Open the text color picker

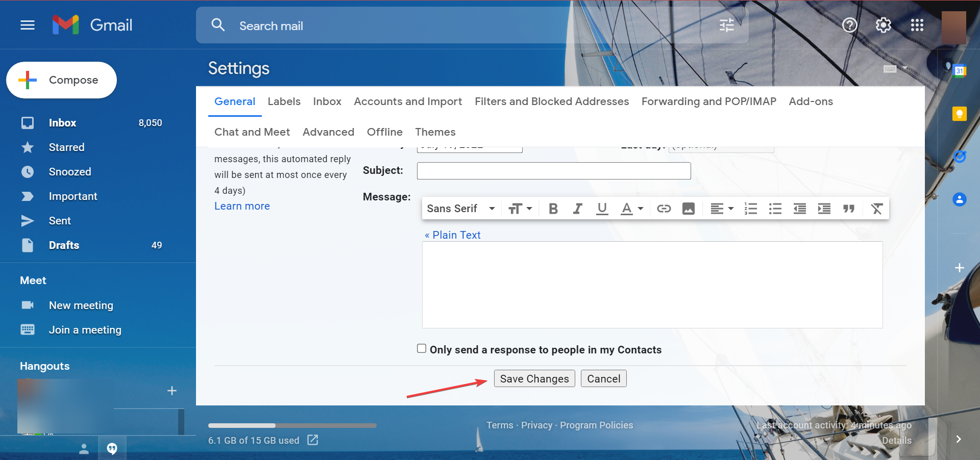[x=632, y=208]
